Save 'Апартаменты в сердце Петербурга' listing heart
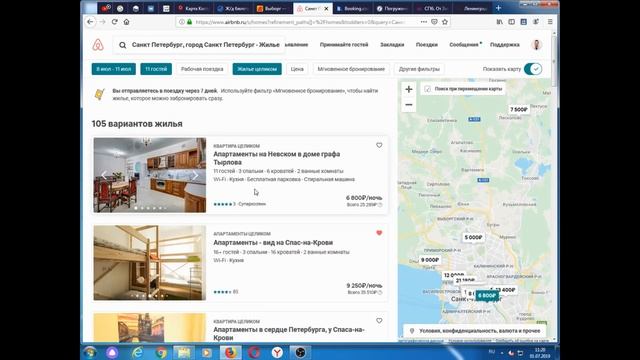The height and width of the screenshot is (360, 640). [x=379, y=321]
